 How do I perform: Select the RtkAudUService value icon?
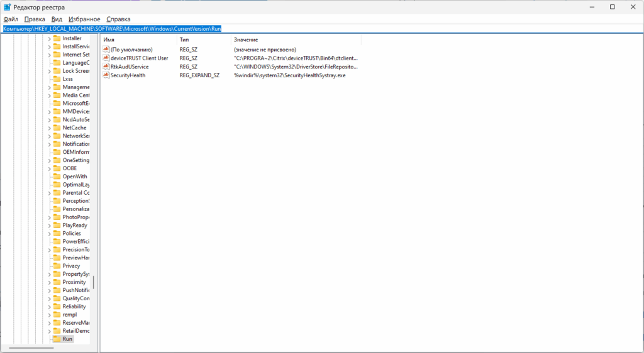106,67
